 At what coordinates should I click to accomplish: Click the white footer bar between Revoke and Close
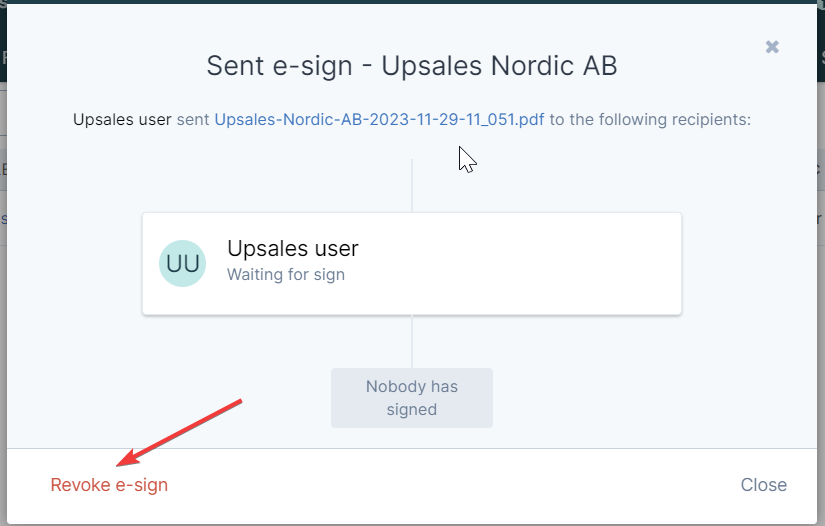pos(452,485)
